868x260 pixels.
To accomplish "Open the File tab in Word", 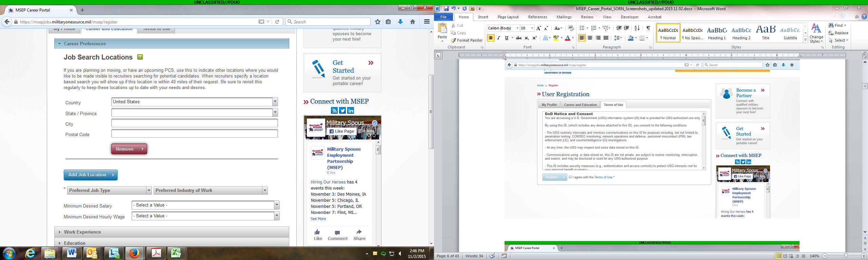I will pyautogui.click(x=443, y=17).
